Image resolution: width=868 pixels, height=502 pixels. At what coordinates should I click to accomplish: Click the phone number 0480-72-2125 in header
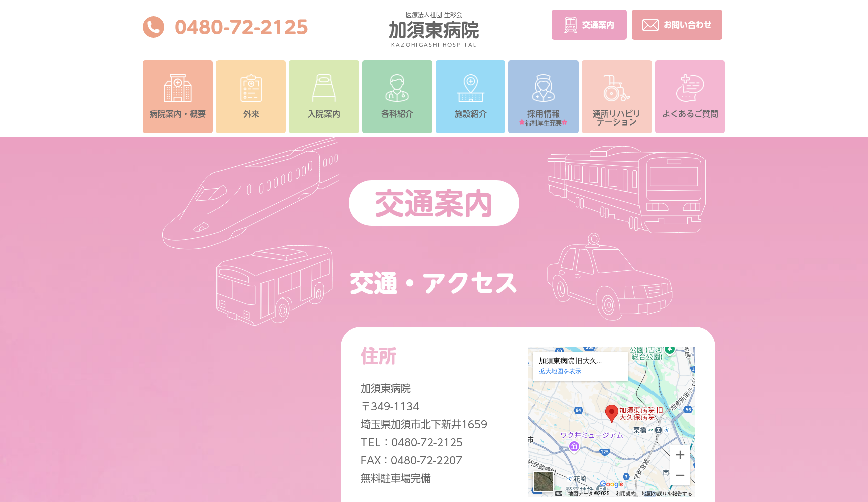coord(241,27)
